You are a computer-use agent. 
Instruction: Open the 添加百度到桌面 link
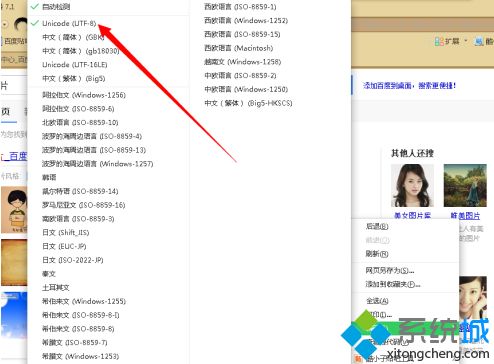point(409,86)
